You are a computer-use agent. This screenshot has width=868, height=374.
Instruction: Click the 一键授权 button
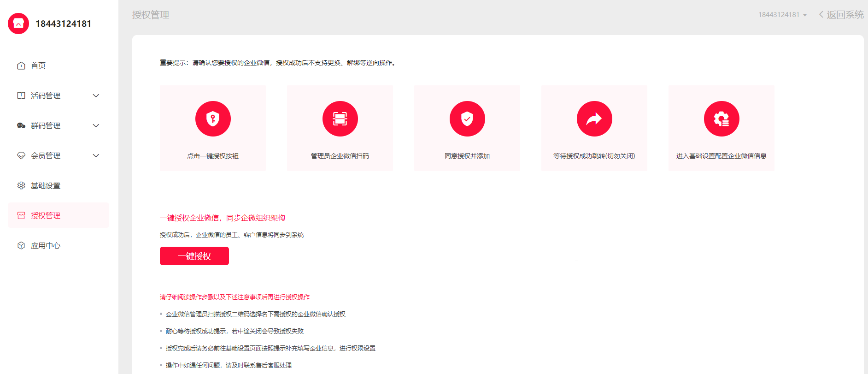[194, 256]
